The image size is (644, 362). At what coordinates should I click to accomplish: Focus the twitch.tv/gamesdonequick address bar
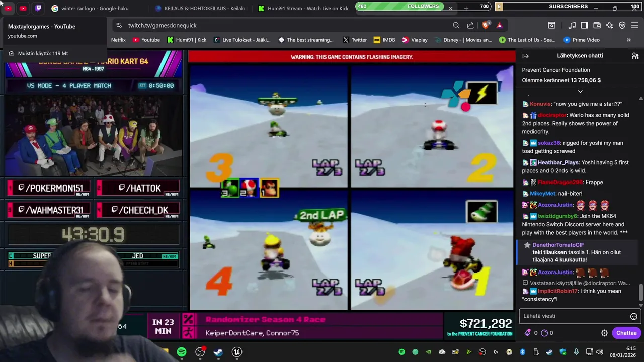[162, 25]
